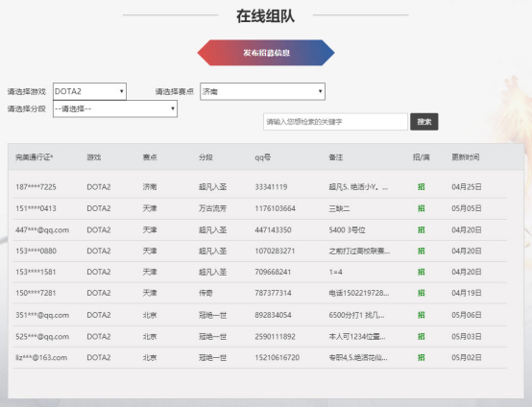This screenshot has width=532, height=407.
Task: Click the 分段 column header
Action: pyautogui.click(x=206, y=157)
